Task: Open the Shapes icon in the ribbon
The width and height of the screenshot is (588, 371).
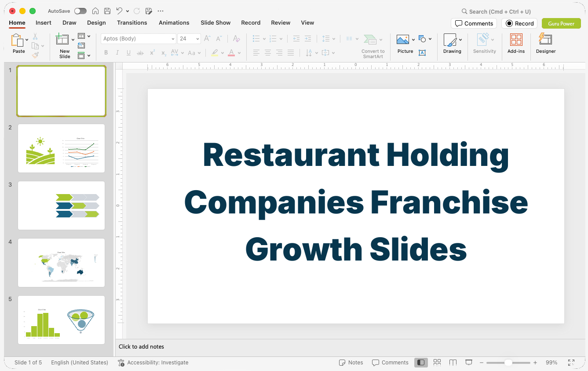Action: 422,39
